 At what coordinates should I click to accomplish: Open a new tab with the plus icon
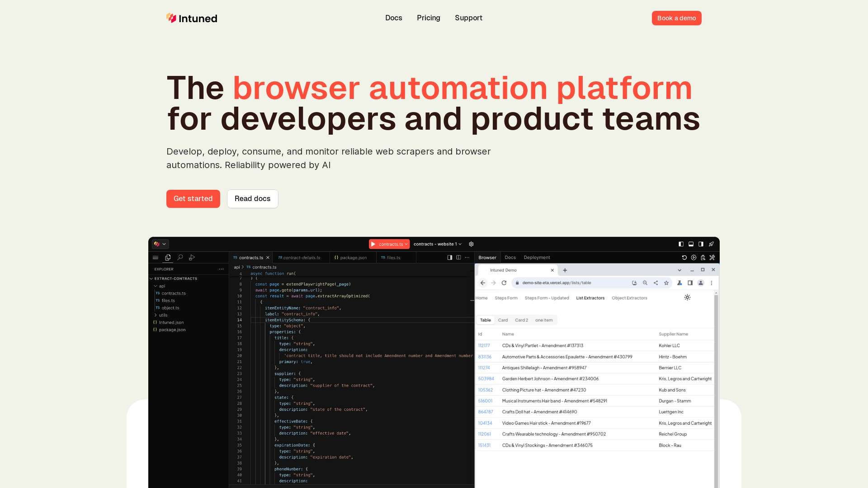[x=565, y=270]
